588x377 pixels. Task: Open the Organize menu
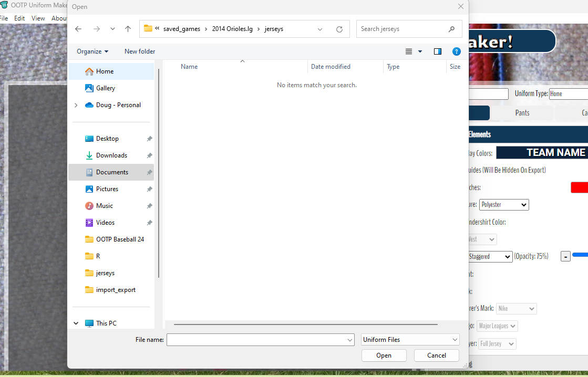[92, 51]
